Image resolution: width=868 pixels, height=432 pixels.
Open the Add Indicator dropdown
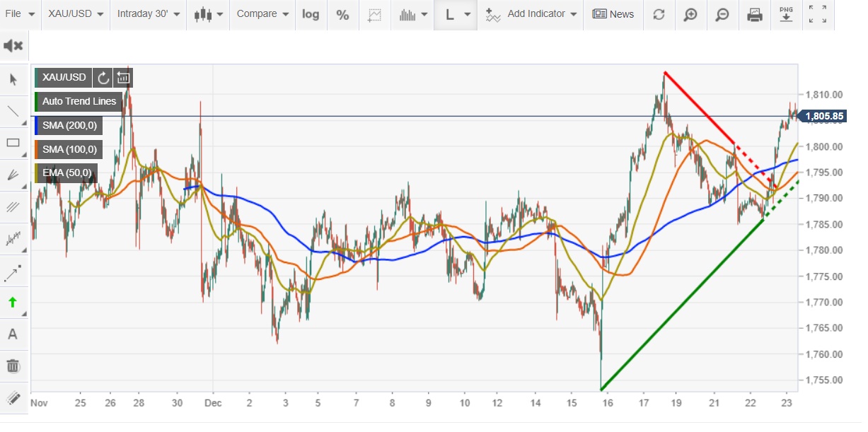pyautogui.click(x=531, y=14)
